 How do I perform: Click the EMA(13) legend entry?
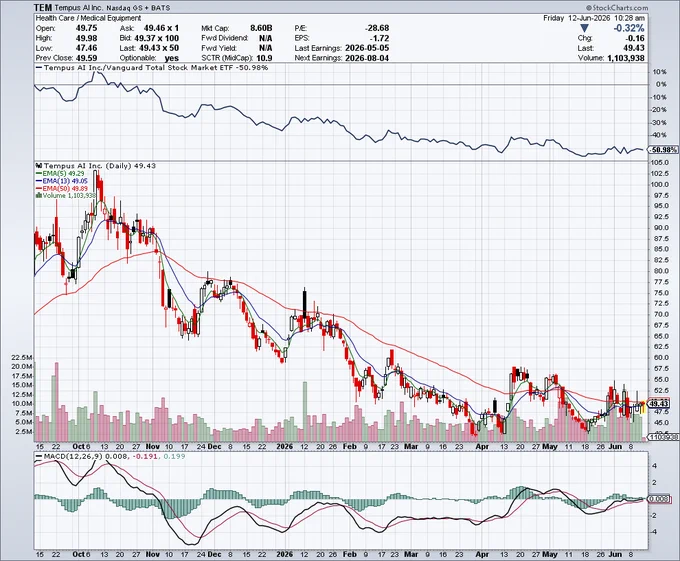tap(62, 181)
